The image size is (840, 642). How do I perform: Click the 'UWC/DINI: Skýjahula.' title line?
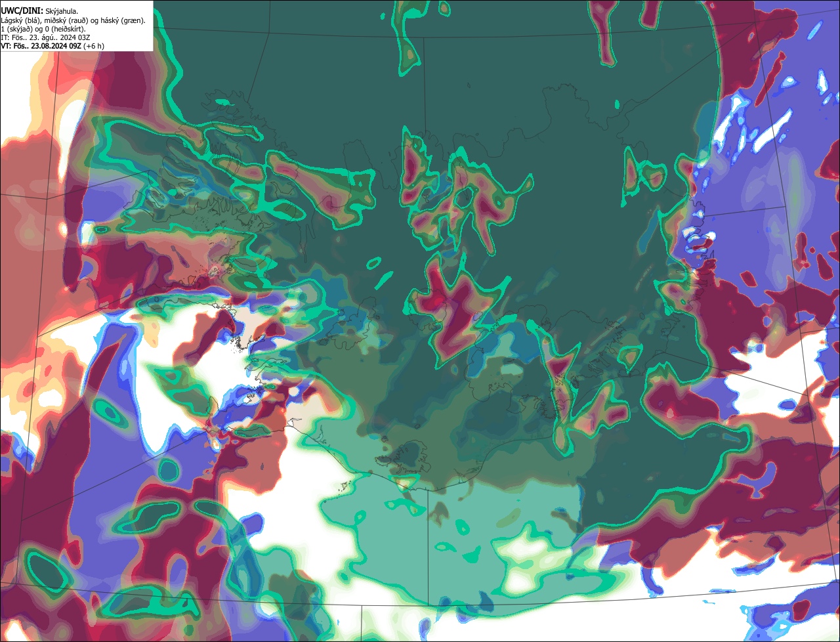coord(39,11)
